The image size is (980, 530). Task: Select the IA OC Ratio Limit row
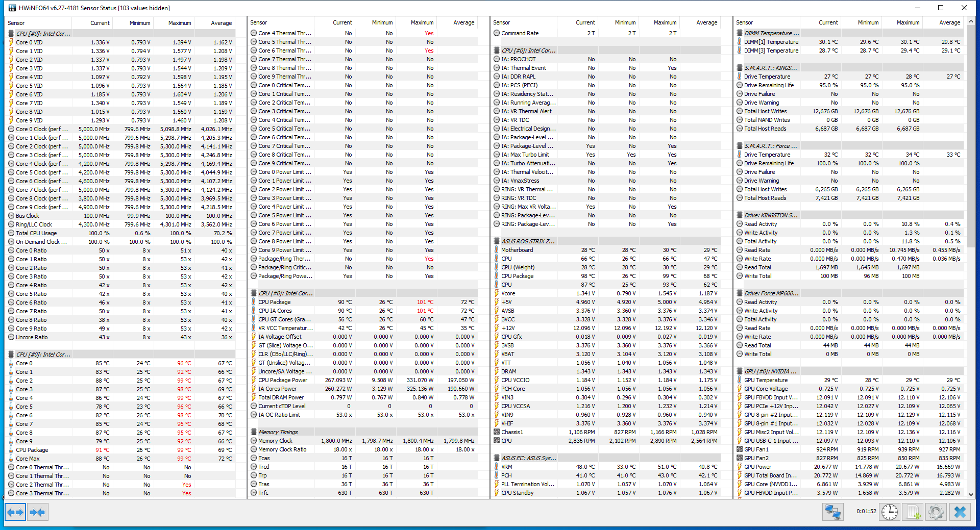coord(364,415)
